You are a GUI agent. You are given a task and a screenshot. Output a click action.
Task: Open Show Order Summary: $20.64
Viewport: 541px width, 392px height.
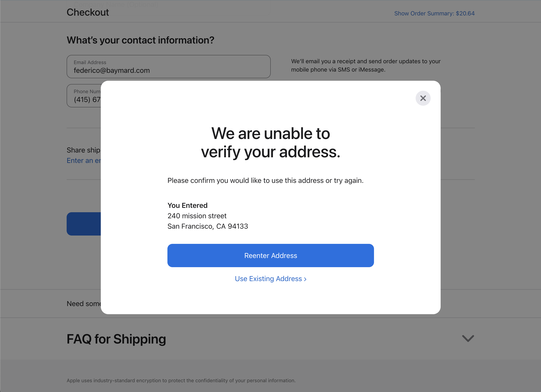pos(434,13)
